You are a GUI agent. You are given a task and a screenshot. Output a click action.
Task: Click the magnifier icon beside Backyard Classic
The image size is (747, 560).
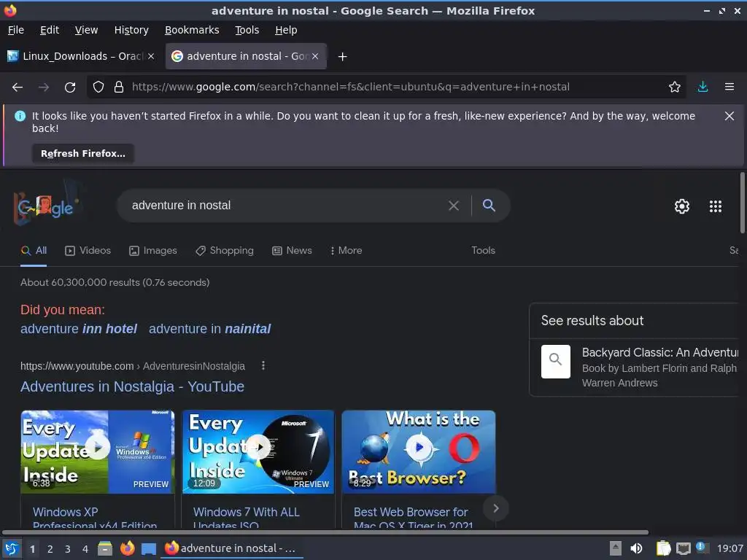555,362
